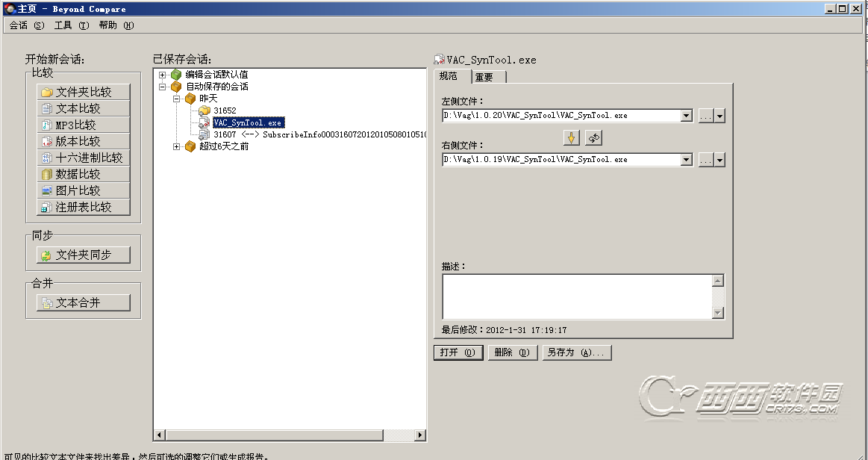Launch 版本比较 version compare

(x=84, y=141)
